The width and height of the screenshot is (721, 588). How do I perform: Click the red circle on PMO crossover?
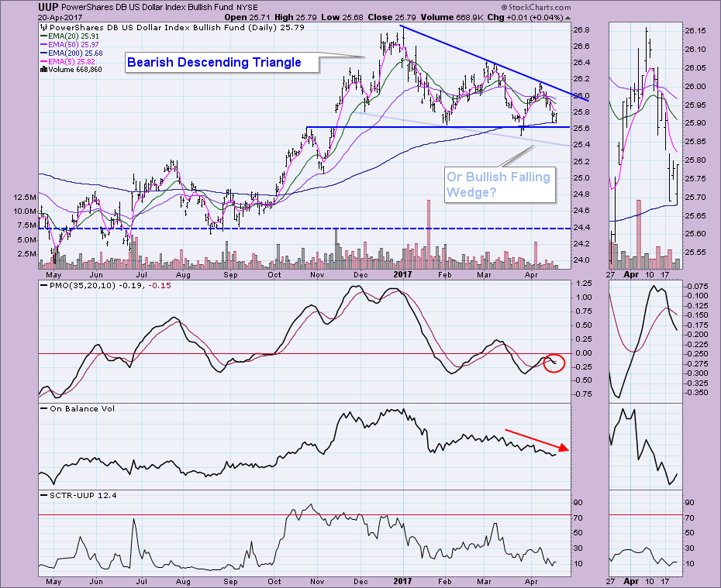coord(553,361)
